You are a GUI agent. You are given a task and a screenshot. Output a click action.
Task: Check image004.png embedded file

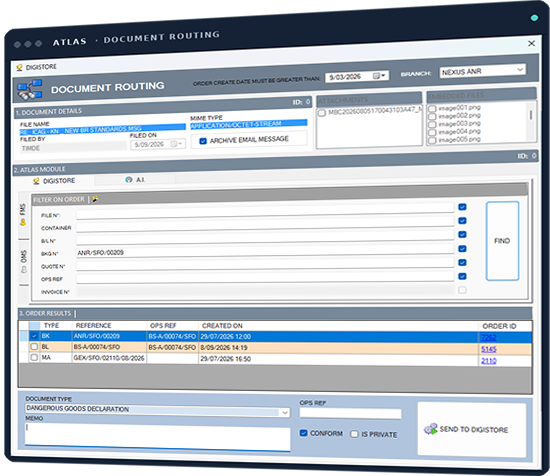coord(432,132)
